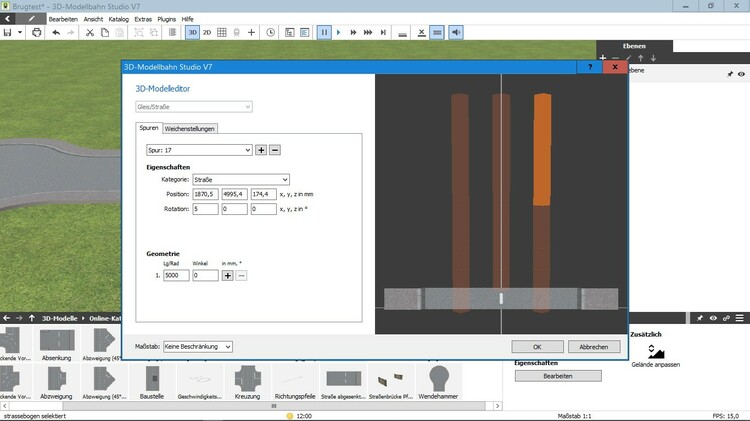This screenshot has width=750, height=421.
Task: Click the Position z field 174,4
Action: coord(264,194)
